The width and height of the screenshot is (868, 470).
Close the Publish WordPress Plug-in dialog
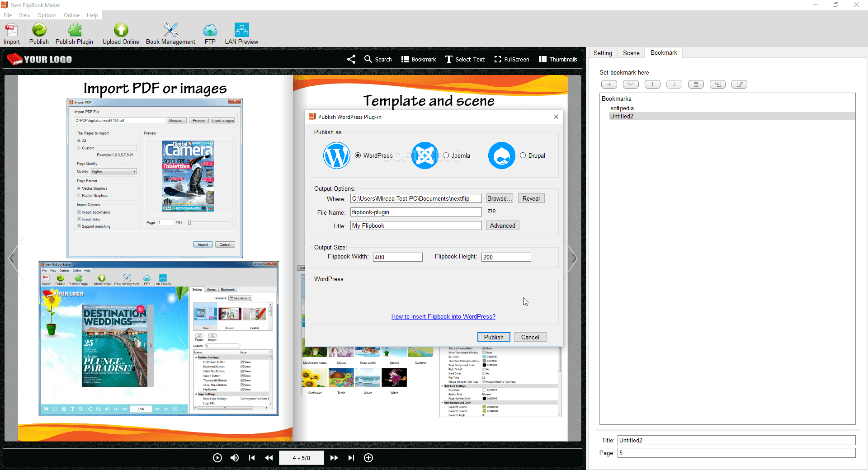point(556,117)
